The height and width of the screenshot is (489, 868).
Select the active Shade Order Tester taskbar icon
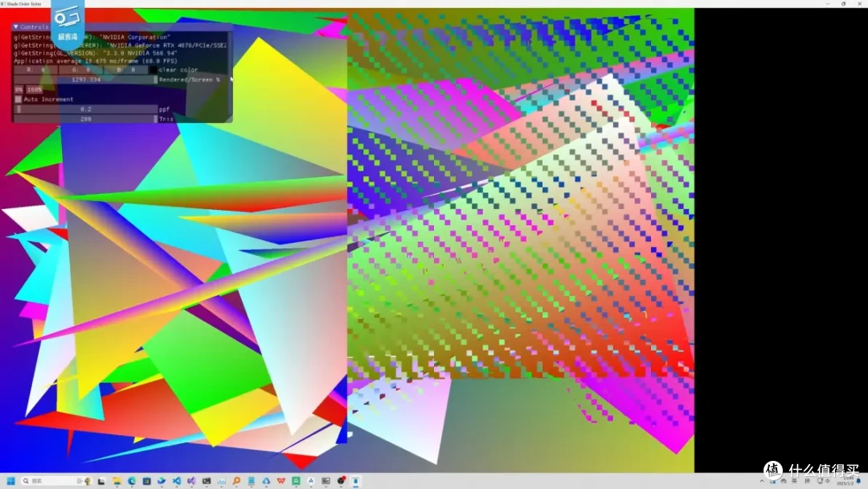[x=355, y=481]
